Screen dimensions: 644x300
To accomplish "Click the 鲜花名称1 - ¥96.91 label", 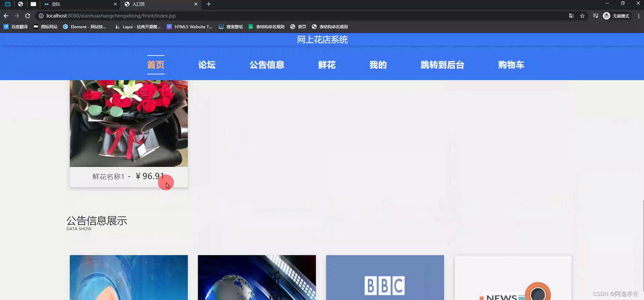I will (128, 176).
